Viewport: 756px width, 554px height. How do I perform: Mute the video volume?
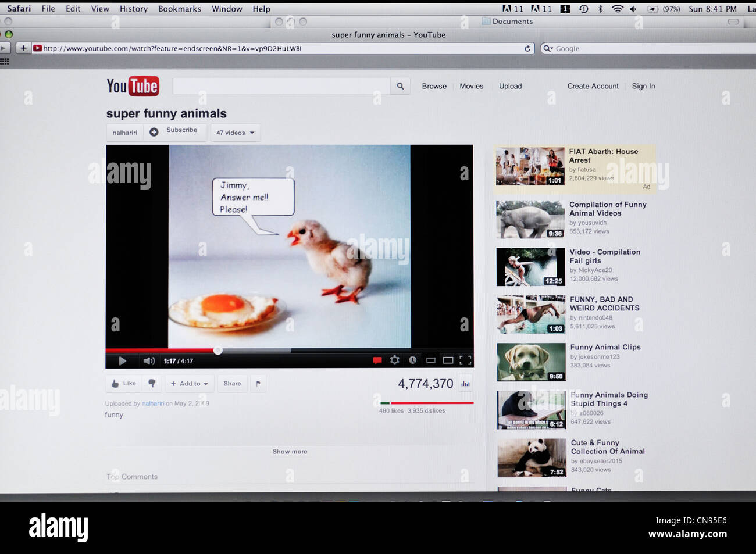pyautogui.click(x=149, y=361)
